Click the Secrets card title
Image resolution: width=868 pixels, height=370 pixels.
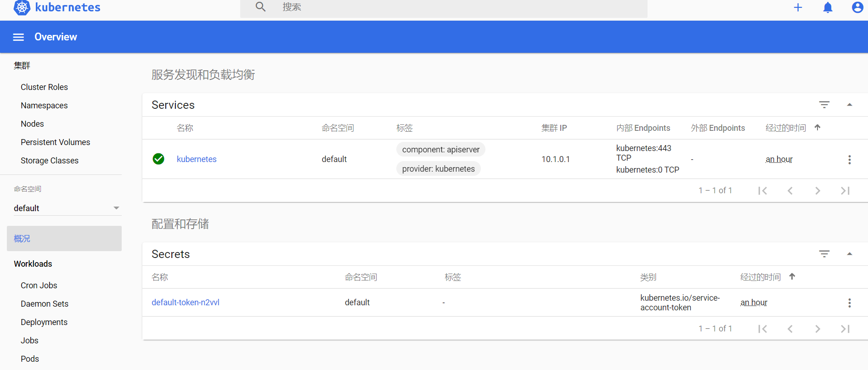(171, 254)
